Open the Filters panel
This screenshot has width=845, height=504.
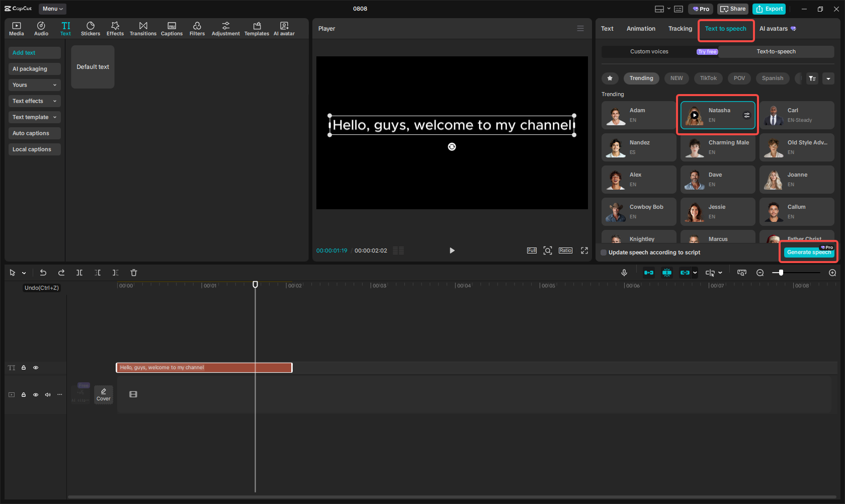tap(197, 29)
